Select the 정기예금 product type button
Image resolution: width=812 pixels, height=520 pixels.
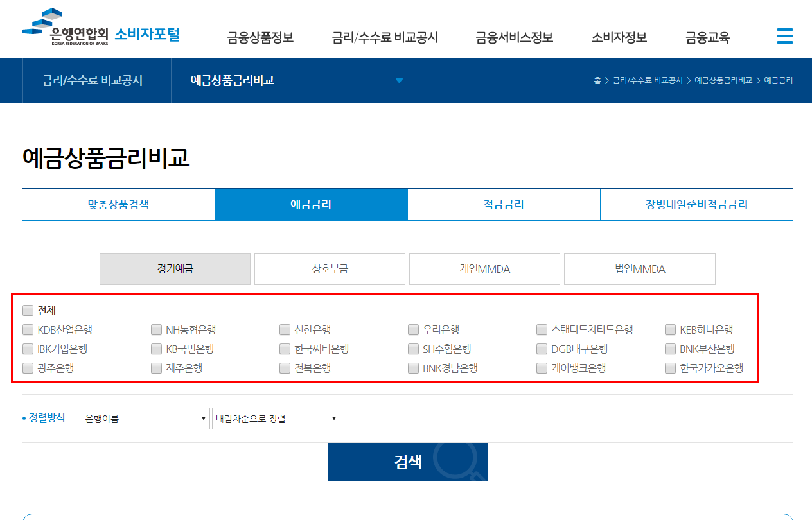[x=175, y=269]
